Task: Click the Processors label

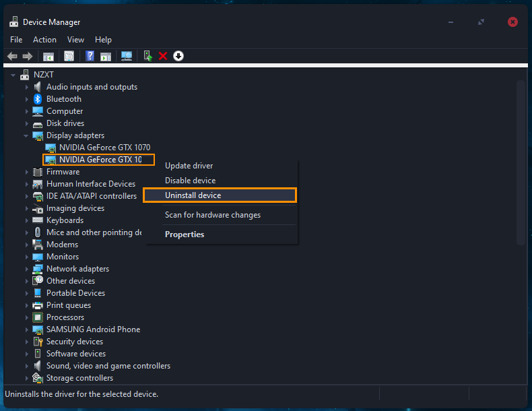Action: [x=65, y=317]
